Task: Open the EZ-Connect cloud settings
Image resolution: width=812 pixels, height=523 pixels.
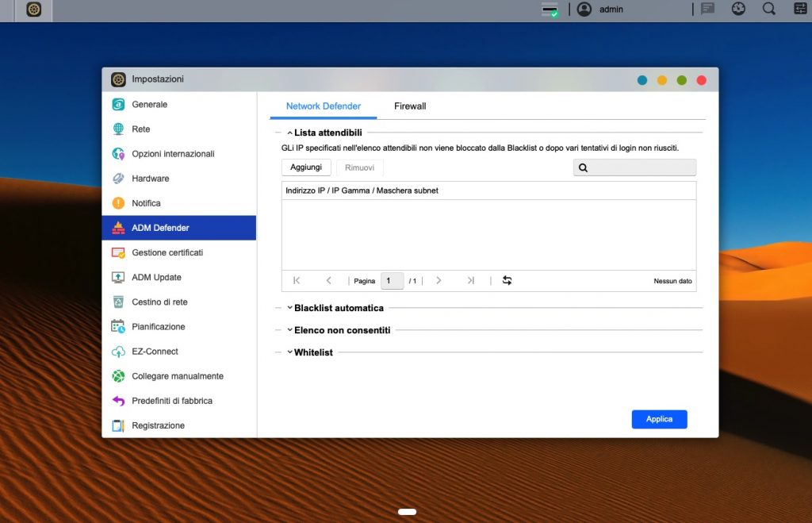Action: (155, 352)
